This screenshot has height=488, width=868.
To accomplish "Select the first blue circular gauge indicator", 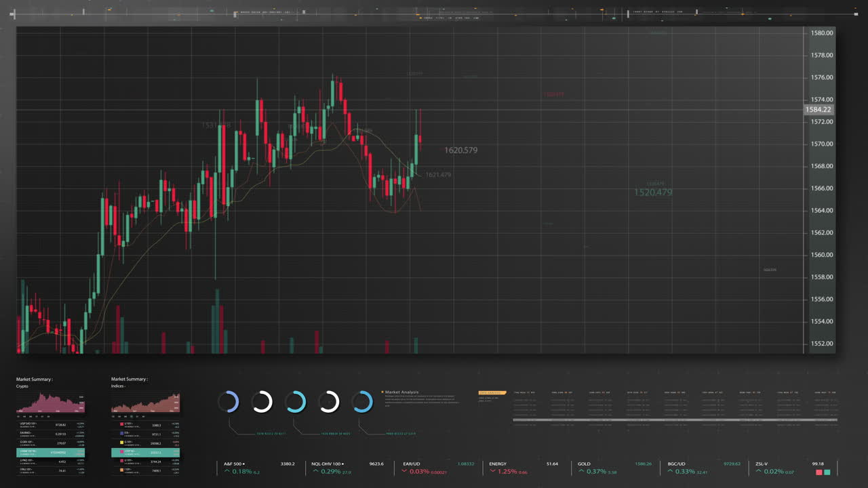I will (229, 402).
